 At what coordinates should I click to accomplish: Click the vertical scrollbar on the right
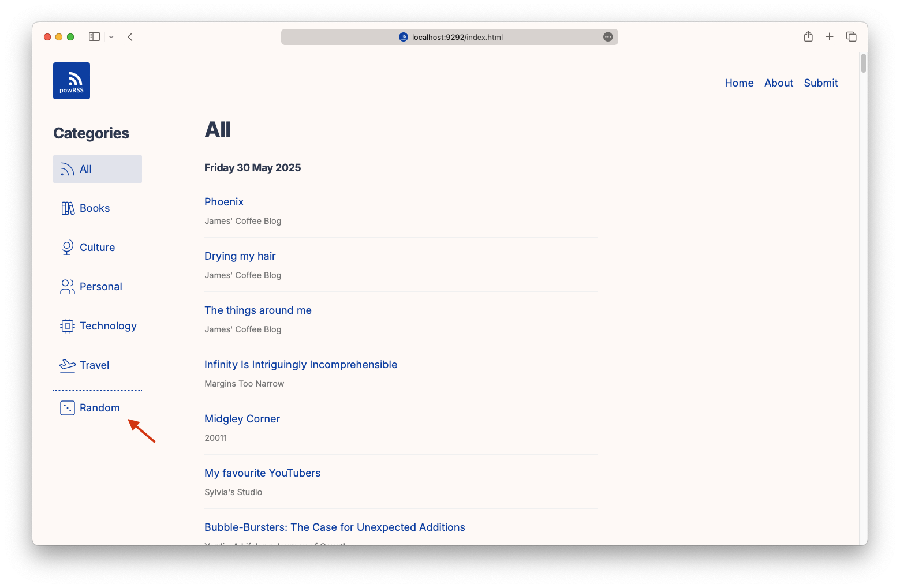tap(862, 63)
